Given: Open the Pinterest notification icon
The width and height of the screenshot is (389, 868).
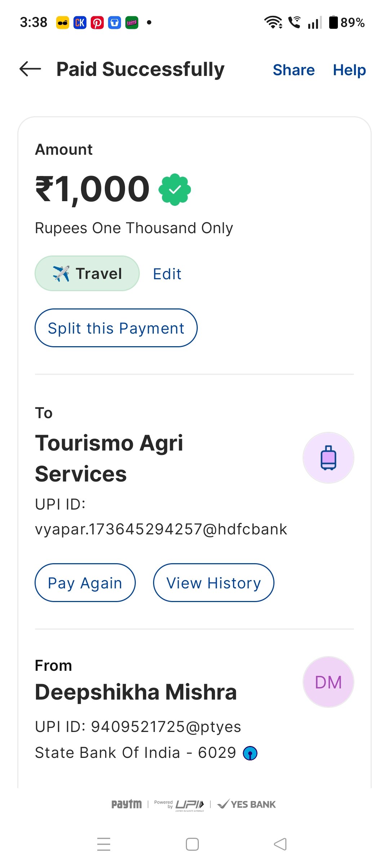Looking at the screenshot, I should [x=97, y=23].
